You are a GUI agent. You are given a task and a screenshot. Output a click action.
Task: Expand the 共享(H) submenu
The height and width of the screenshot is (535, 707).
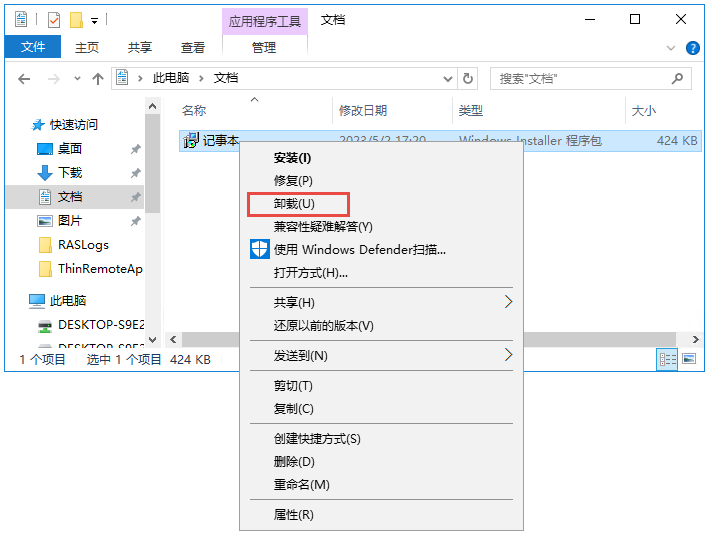(381, 302)
